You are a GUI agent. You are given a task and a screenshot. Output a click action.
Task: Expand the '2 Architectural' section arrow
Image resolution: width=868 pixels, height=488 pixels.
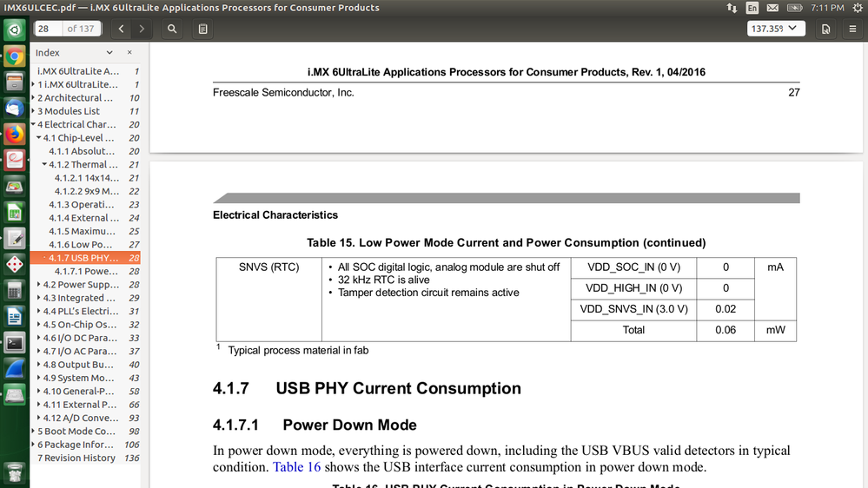click(33, 97)
